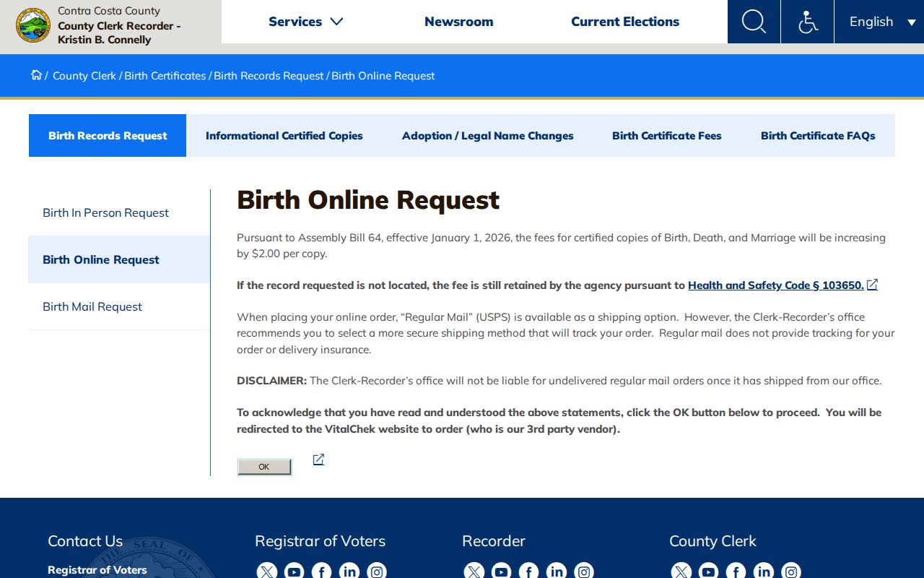
Task: Click Birth Certificates breadcrumb link
Action: point(165,76)
